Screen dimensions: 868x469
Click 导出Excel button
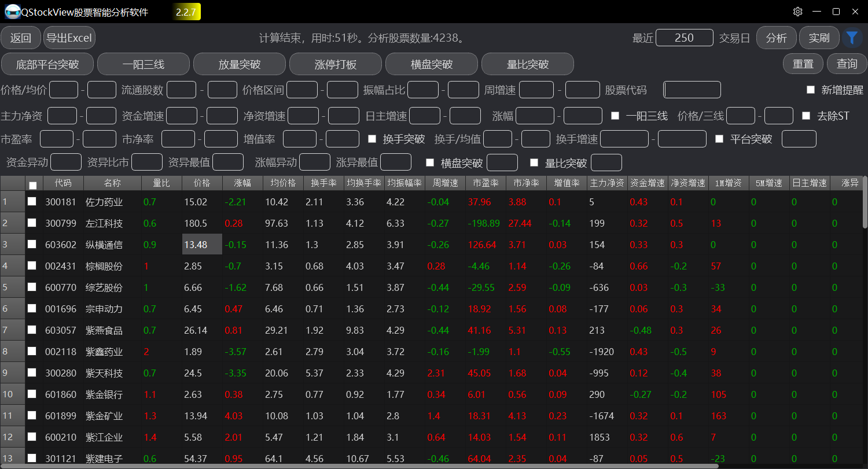(x=69, y=38)
